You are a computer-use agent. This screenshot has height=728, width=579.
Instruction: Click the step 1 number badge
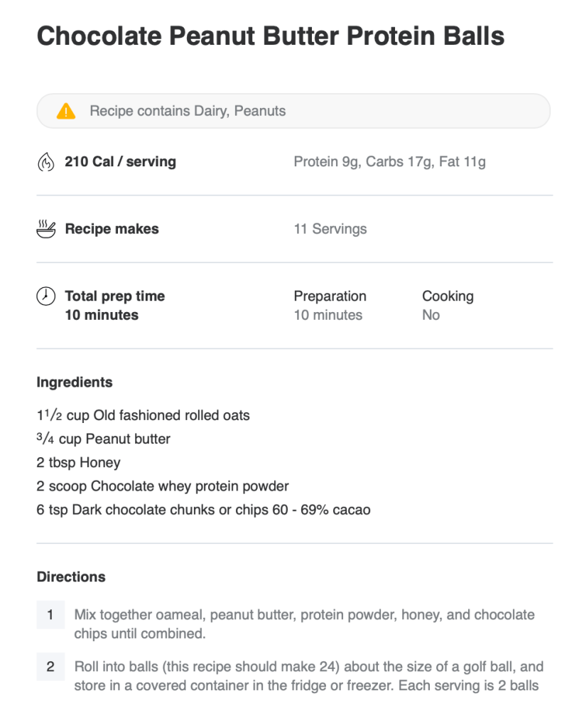[50, 614]
